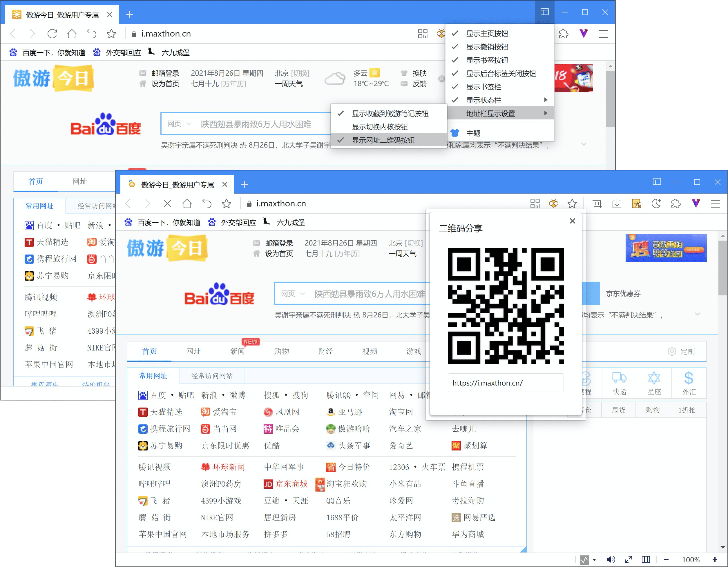The height and width of the screenshot is (567, 728).
Task: Click the night mode moon icon
Action: pyautogui.click(x=656, y=203)
